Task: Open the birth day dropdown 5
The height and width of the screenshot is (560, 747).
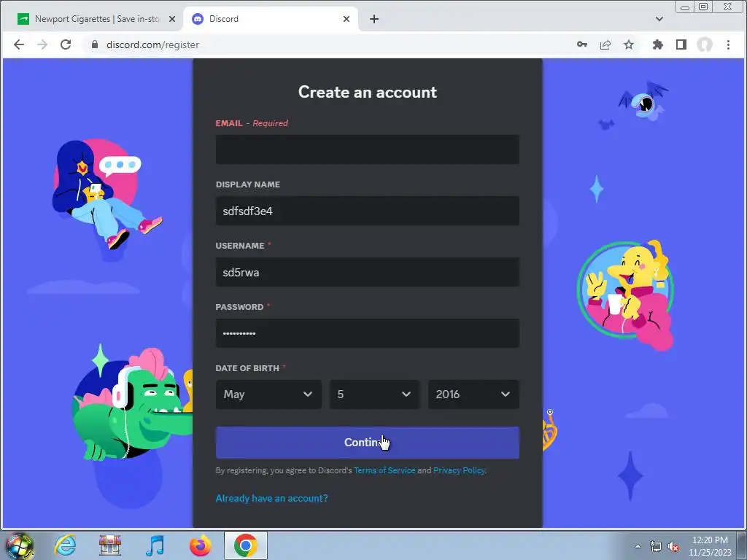Action: [374, 394]
